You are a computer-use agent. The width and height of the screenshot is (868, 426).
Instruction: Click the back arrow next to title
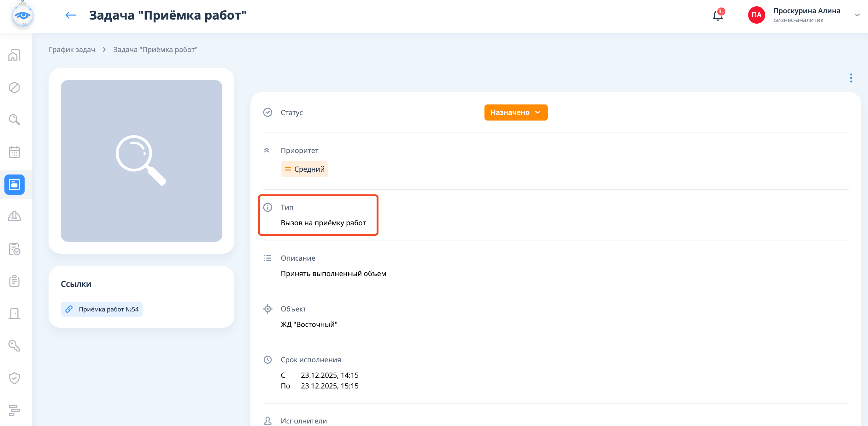click(71, 15)
